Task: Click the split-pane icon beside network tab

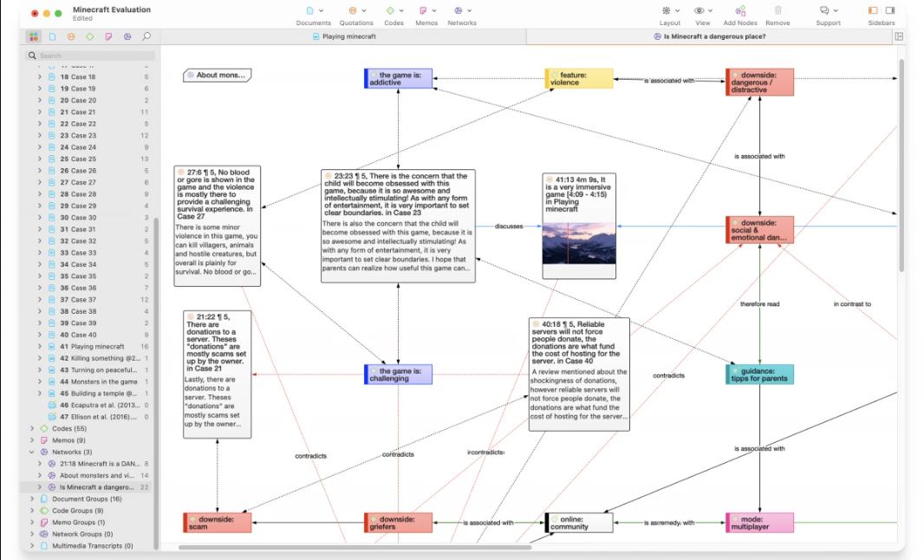Action: point(899,36)
